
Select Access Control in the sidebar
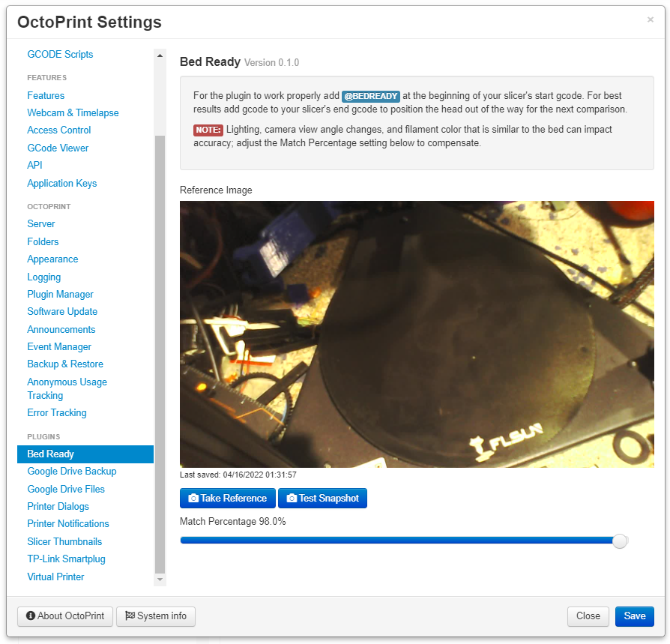[59, 130]
